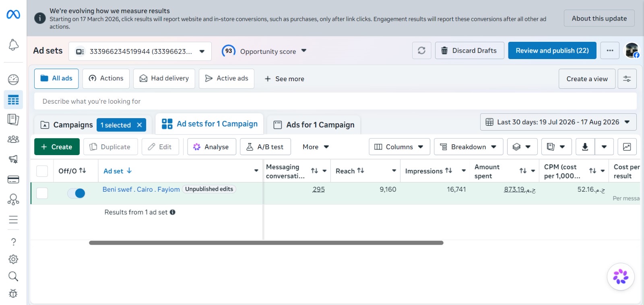Sort by Amount spent column
Screen dimensions: 644x305
[x=523, y=171]
